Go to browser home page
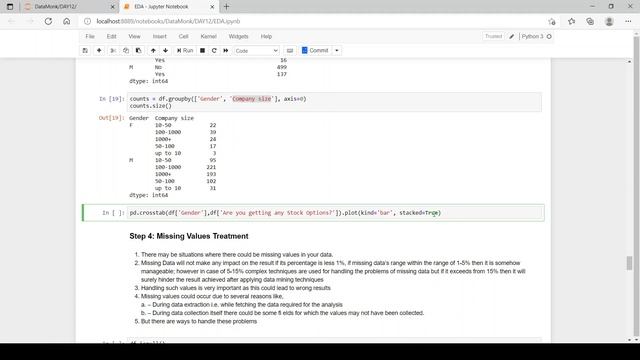Viewport: 640px width, 360px height. [67, 21]
